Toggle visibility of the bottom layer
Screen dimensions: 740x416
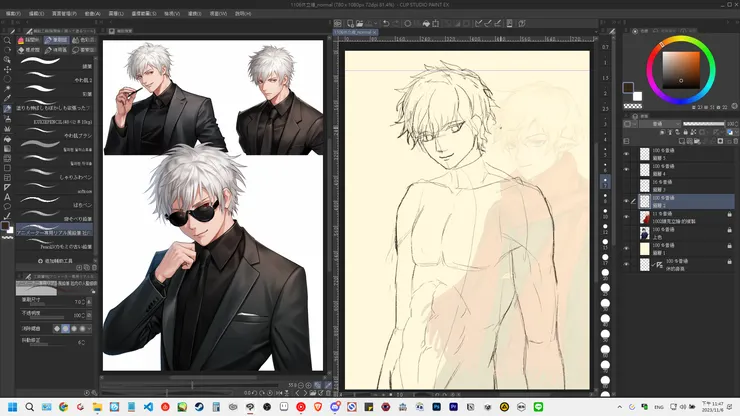627,266
